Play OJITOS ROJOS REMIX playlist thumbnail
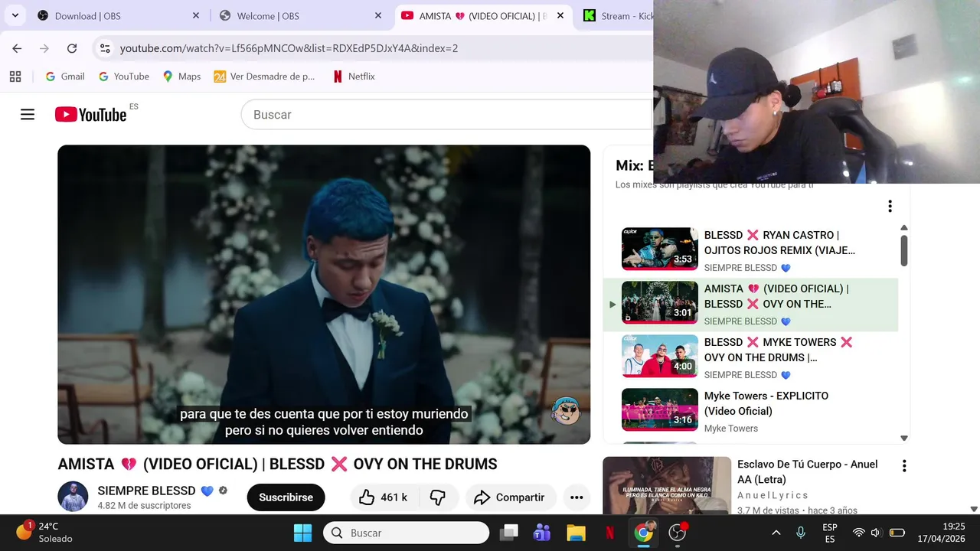The image size is (980, 551). click(x=659, y=249)
